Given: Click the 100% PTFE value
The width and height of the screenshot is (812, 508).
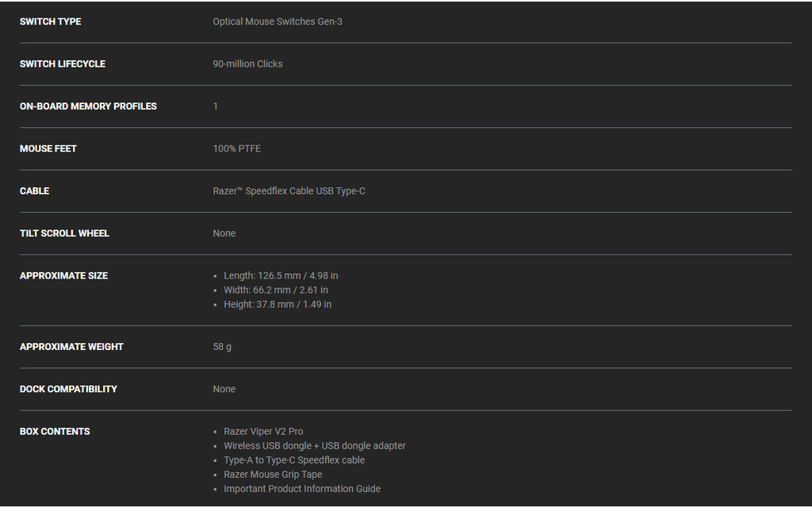Looking at the screenshot, I should (236, 148).
